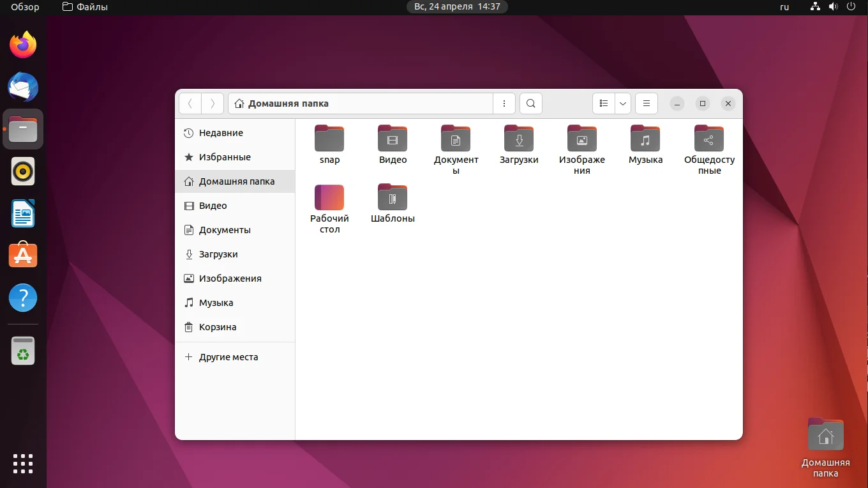This screenshot has width=868, height=488.
Task: Open the search icon in Files toolbar
Action: [x=530, y=103]
